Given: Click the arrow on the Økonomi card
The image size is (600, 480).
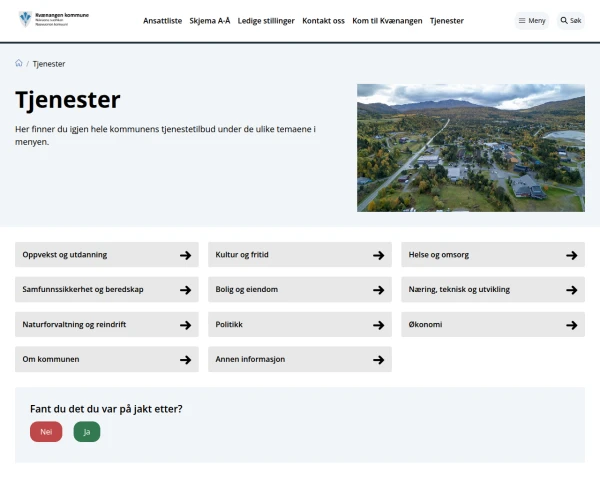Looking at the screenshot, I should [572, 325].
